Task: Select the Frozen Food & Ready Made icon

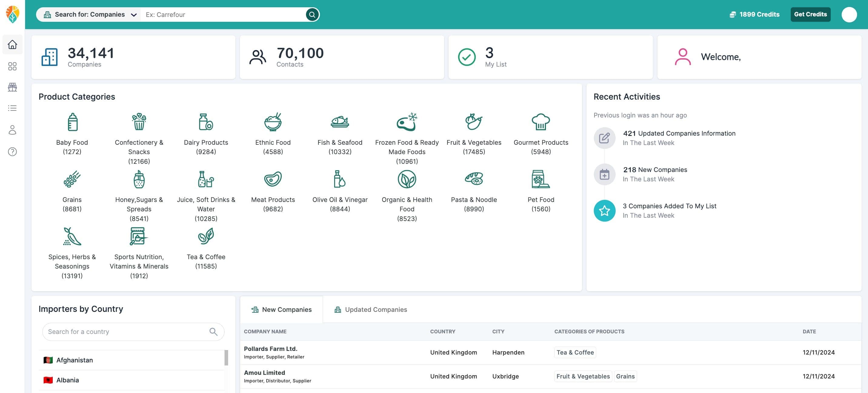Action: tap(407, 122)
